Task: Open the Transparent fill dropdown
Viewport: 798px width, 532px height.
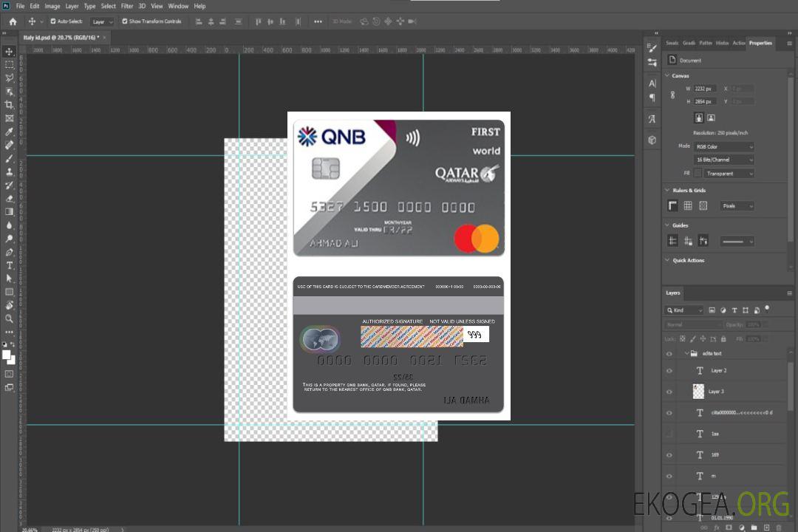Action: point(729,174)
